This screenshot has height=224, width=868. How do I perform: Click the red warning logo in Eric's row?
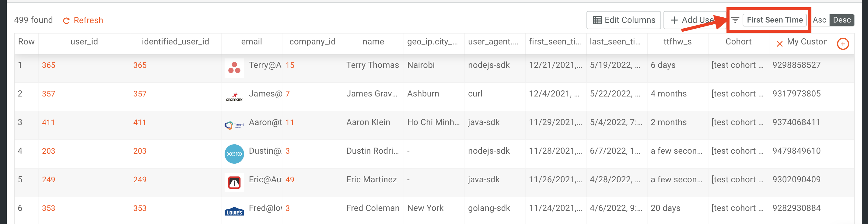pos(234,183)
